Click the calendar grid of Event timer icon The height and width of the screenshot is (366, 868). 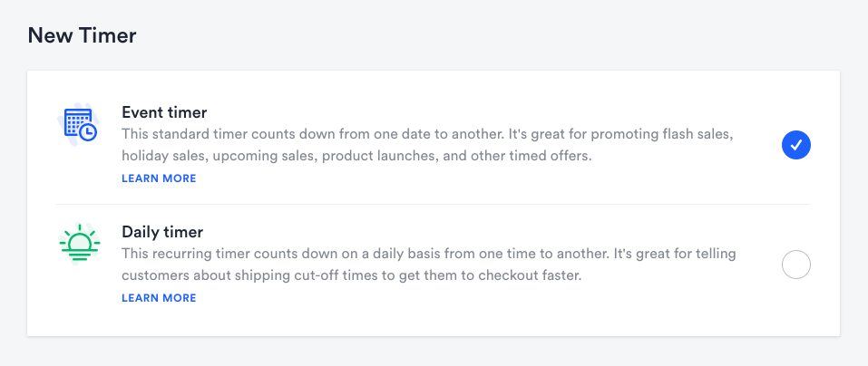point(74,121)
